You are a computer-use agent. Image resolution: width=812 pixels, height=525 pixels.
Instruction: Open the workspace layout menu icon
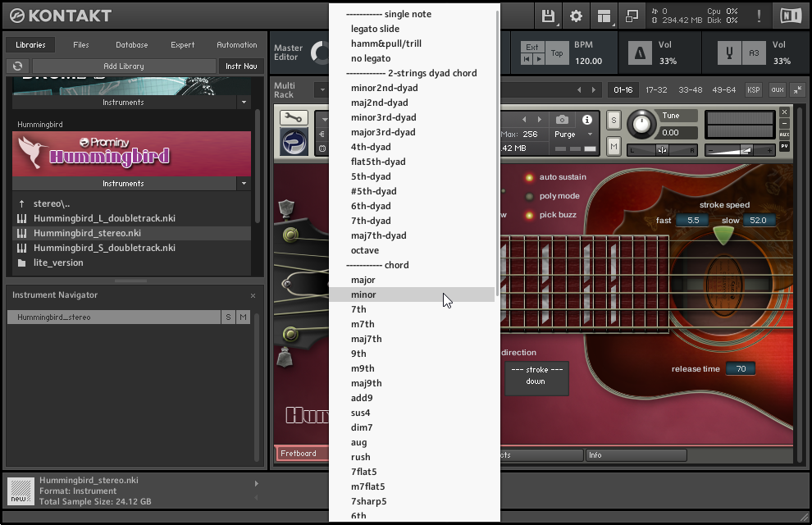(x=604, y=16)
